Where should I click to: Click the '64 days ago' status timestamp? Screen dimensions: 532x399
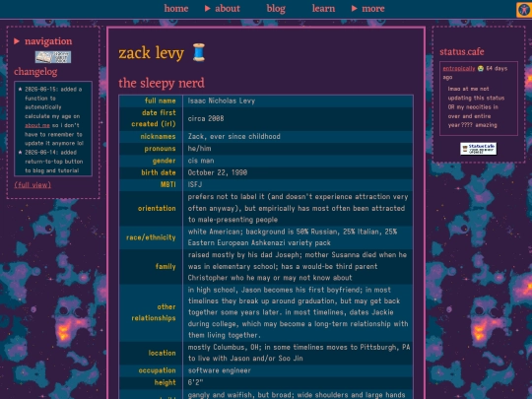[475, 73]
